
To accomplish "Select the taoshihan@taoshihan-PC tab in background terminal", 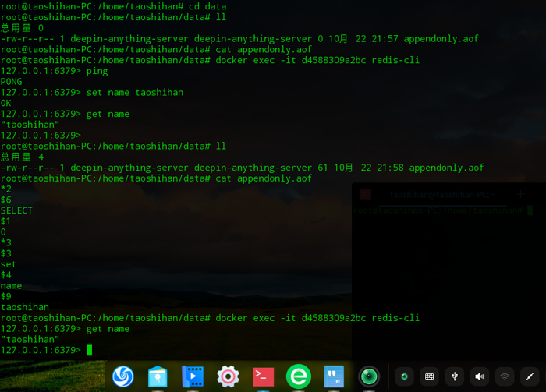I will (442, 195).
